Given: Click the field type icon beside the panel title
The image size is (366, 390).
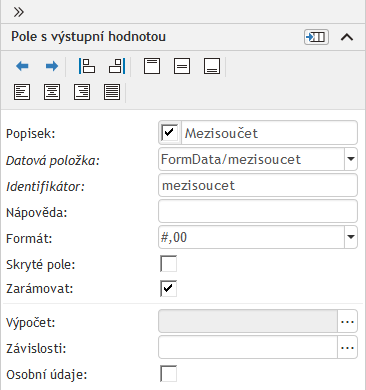Looking at the screenshot, I should pos(316,37).
